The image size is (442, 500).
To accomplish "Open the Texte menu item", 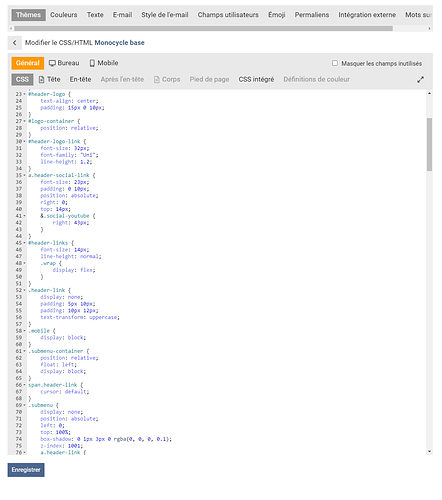I will tap(95, 15).
